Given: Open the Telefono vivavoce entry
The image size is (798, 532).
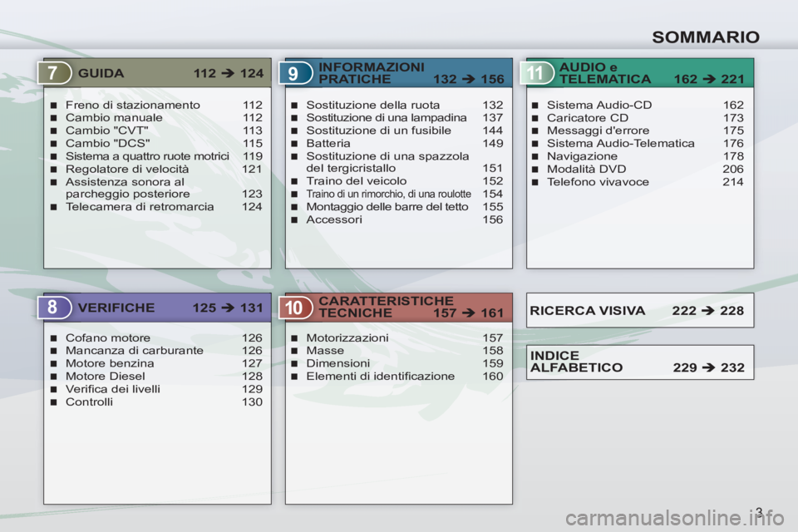Looking at the screenshot, I should click(598, 182).
